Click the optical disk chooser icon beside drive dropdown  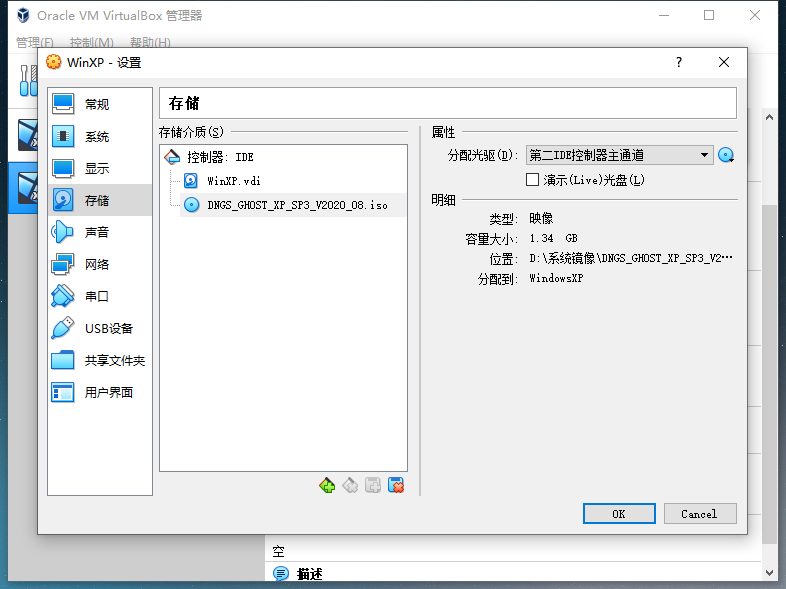pyautogui.click(x=726, y=155)
